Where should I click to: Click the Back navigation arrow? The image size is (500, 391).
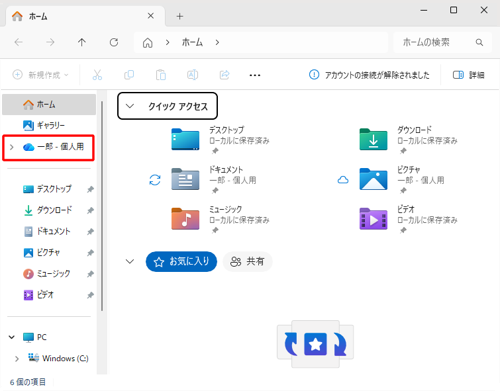coord(19,42)
